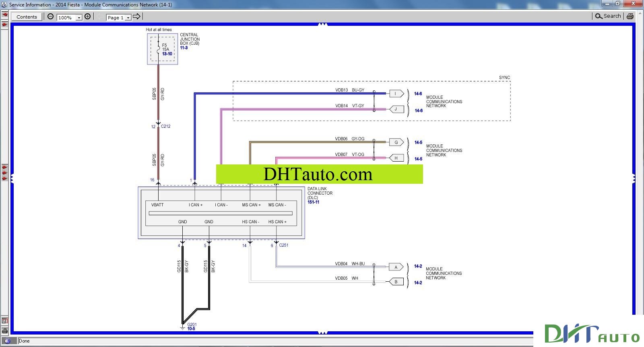This screenshot has height=347, width=644.
Task: Click the bottom edge panel splitter handle
Action: click(322, 332)
